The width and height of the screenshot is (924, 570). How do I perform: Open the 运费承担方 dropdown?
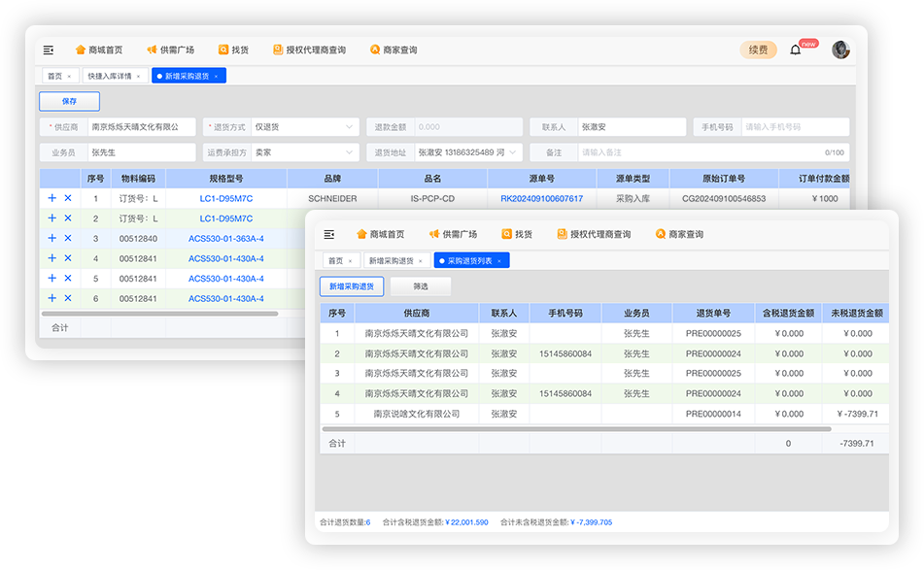(305, 152)
